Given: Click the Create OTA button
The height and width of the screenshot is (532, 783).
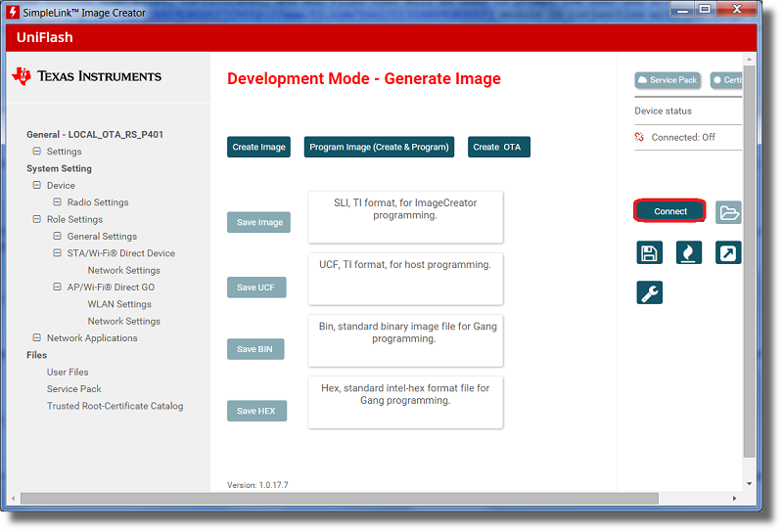Looking at the screenshot, I should point(498,147).
